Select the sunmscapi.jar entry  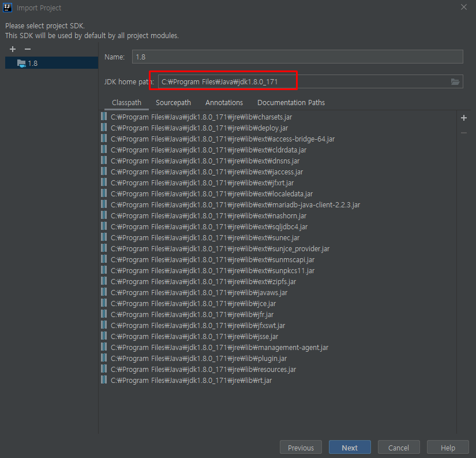tap(278, 259)
